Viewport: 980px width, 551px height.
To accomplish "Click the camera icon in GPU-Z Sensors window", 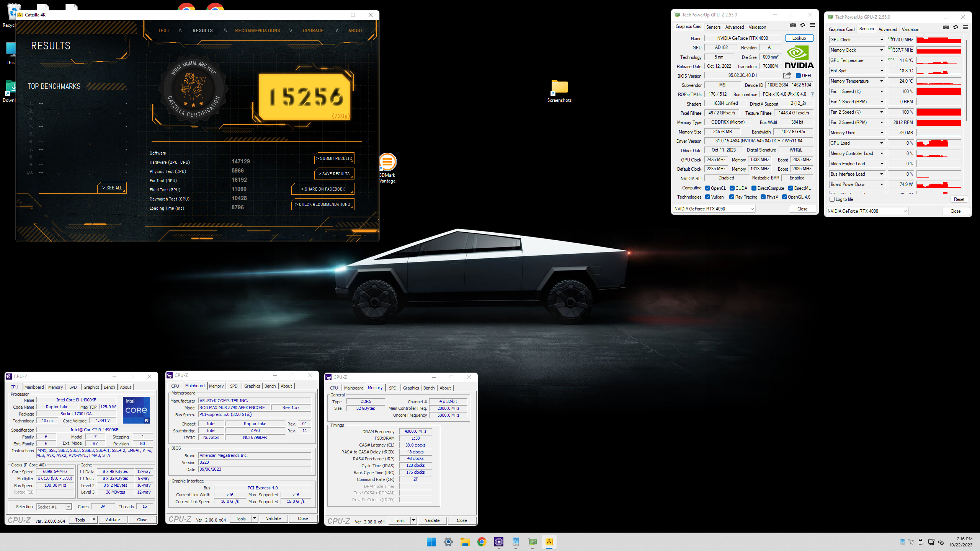I will click(x=946, y=28).
